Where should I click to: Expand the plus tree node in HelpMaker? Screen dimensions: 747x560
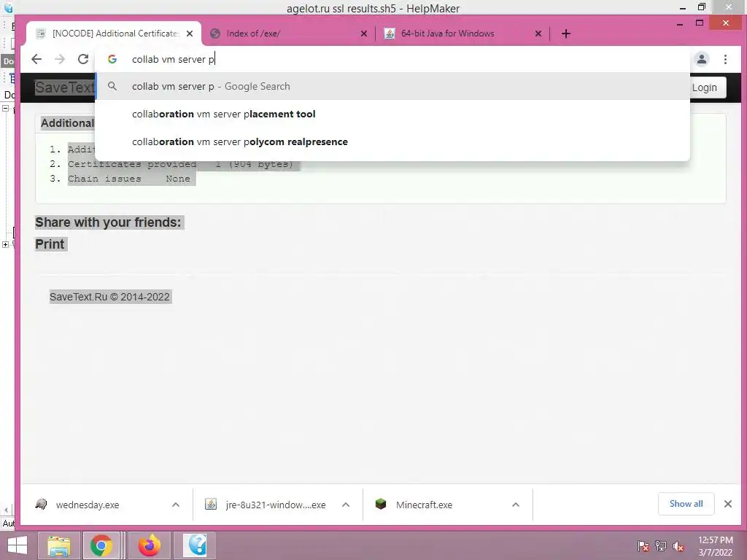tap(5, 245)
